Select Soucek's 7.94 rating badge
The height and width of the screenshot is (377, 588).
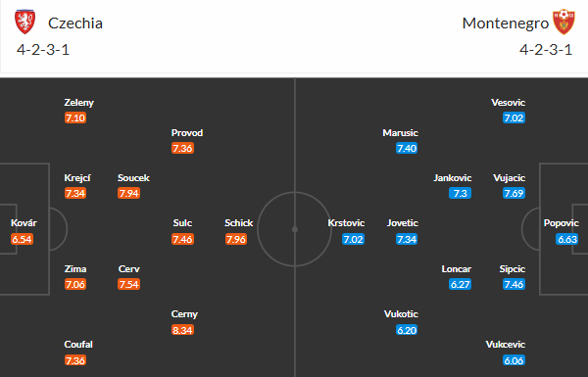128,193
